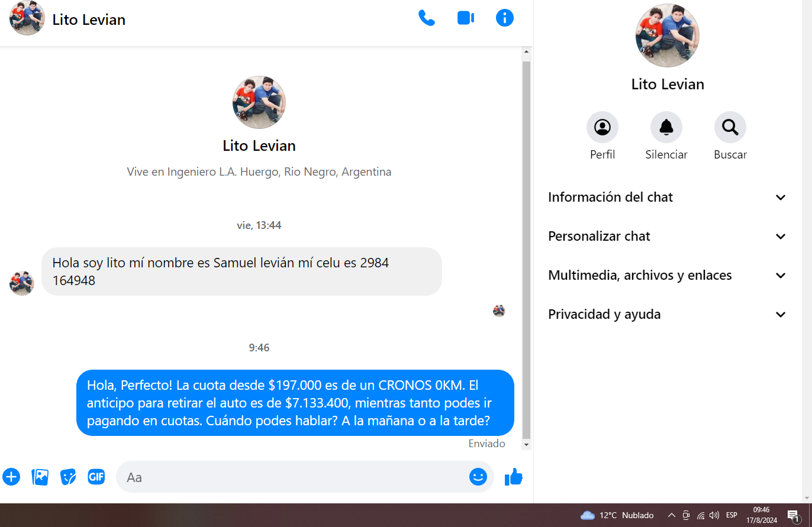This screenshot has height=527, width=812.
Task: Click the sender avatar beside the gray message
Action: (x=22, y=283)
